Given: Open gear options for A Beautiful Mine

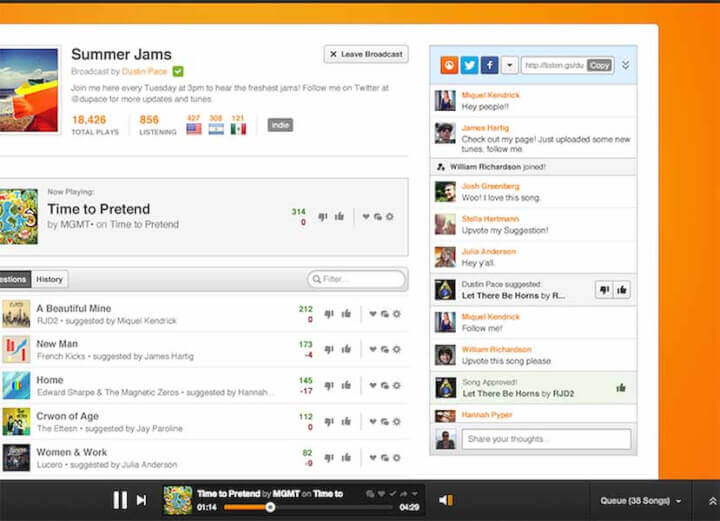Looking at the screenshot, I should (x=397, y=314).
